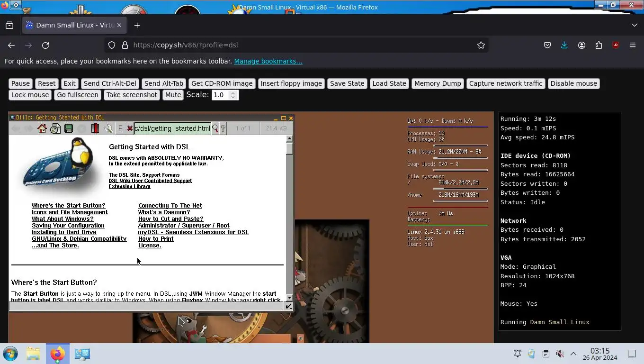Click Dillo question mark icon
The height and width of the screenshot is (364, 644).
click(x=223, y=128)
